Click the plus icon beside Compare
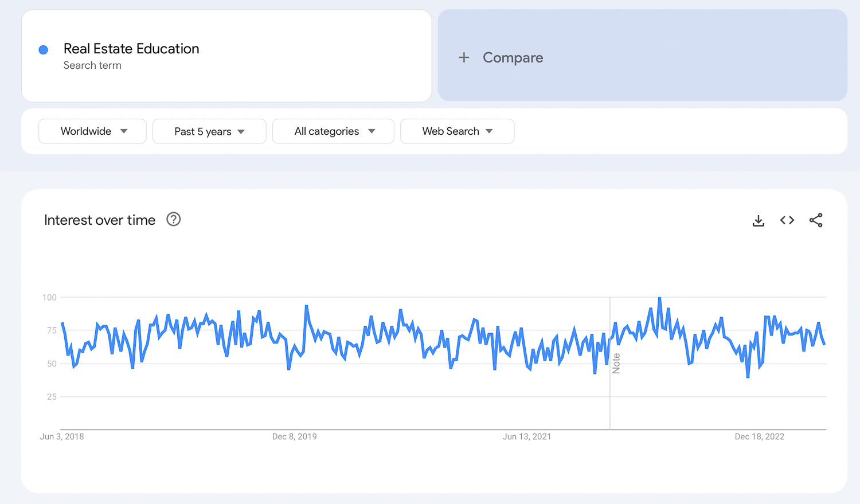860x504 pixels. click(x=464, y=57)
